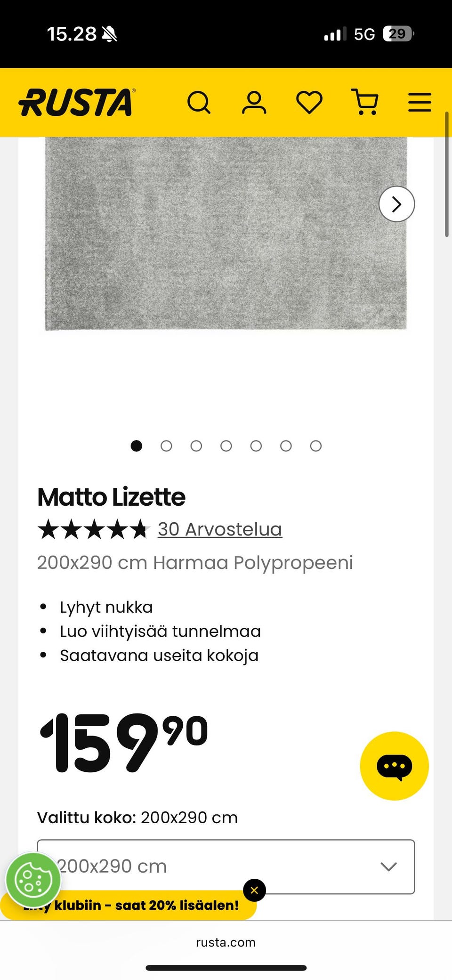Image resolution: width=452 pixels, height=980 pixels.
Task: Tap the grey rug product image
Action: pos(226,233)
